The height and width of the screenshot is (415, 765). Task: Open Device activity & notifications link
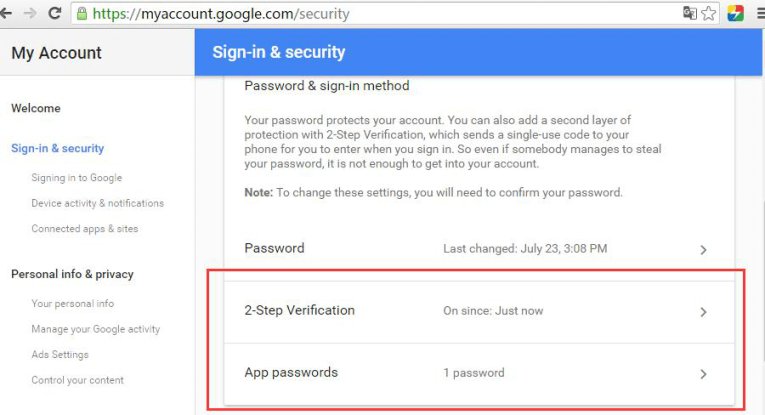(x=97, y=203)
